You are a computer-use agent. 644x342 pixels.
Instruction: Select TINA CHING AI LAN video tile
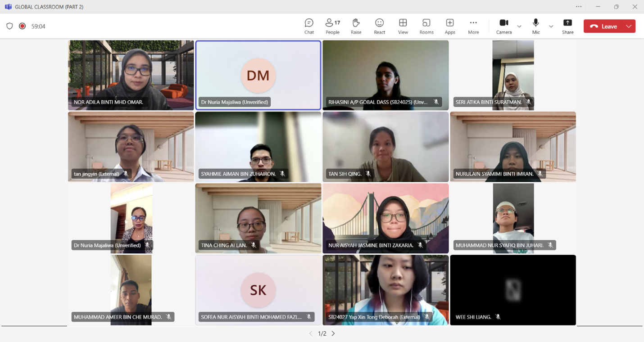258,218
